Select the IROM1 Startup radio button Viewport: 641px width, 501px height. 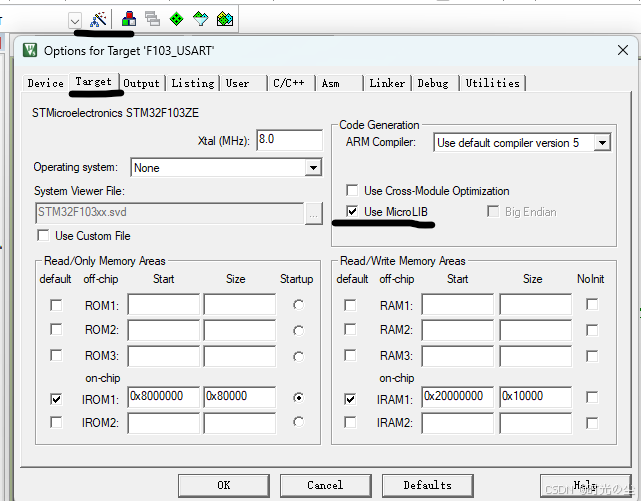pyautogui.click(x=298, y=398)
